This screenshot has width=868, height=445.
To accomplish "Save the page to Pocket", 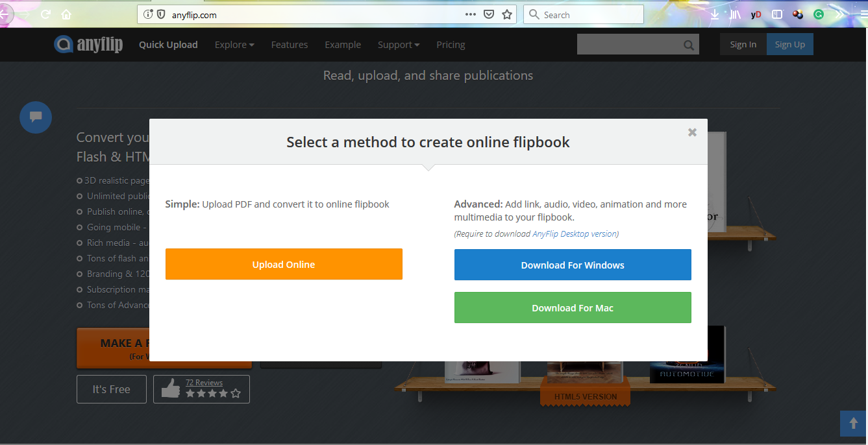I will [489, 14].
